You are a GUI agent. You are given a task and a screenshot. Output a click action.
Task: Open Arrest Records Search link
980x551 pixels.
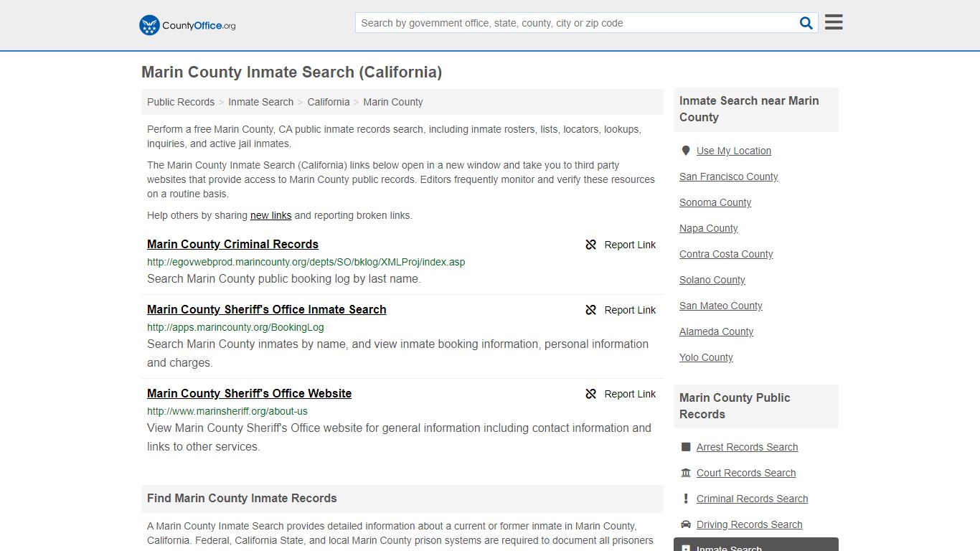[x=747, y=447]
